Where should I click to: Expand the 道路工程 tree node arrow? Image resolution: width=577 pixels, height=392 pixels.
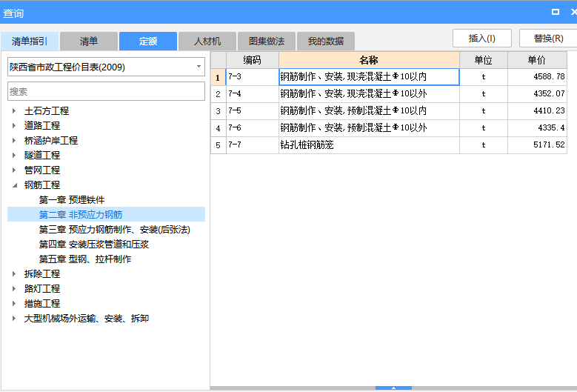tap(14, 125)
